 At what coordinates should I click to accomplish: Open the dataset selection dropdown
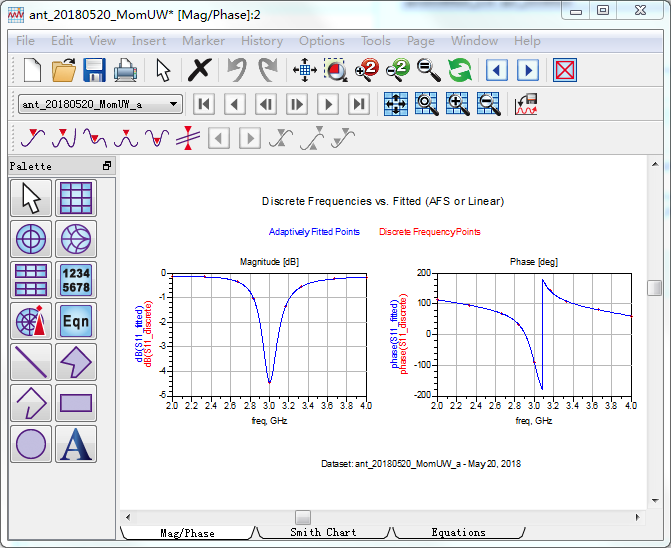pyautogui.click(x=101, y=104)
